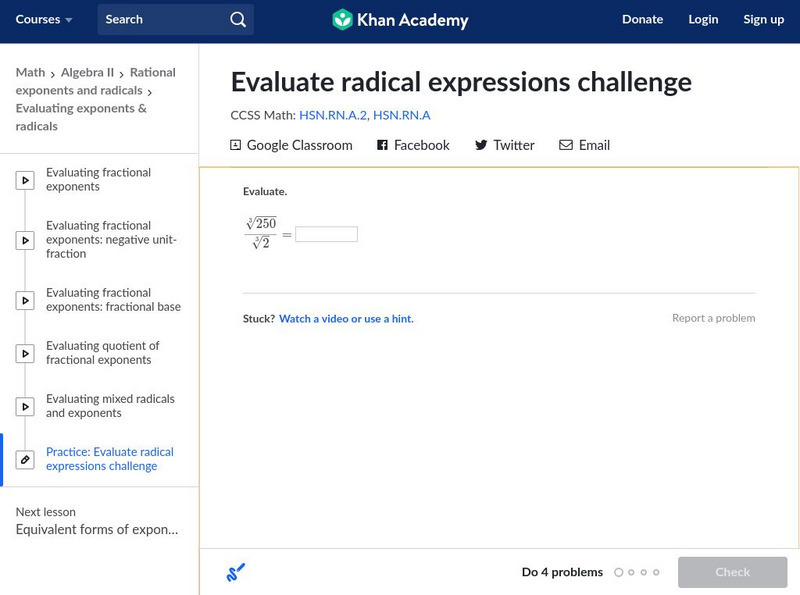The width and height of the screenshot is (800, 595).
Task: Play the Evaluating mixed radicals and exponents video
Action: coord(26,406)
